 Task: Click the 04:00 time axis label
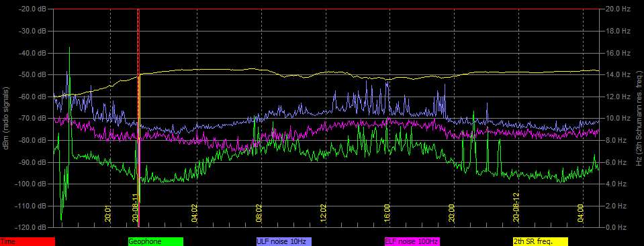coord(580,214)
